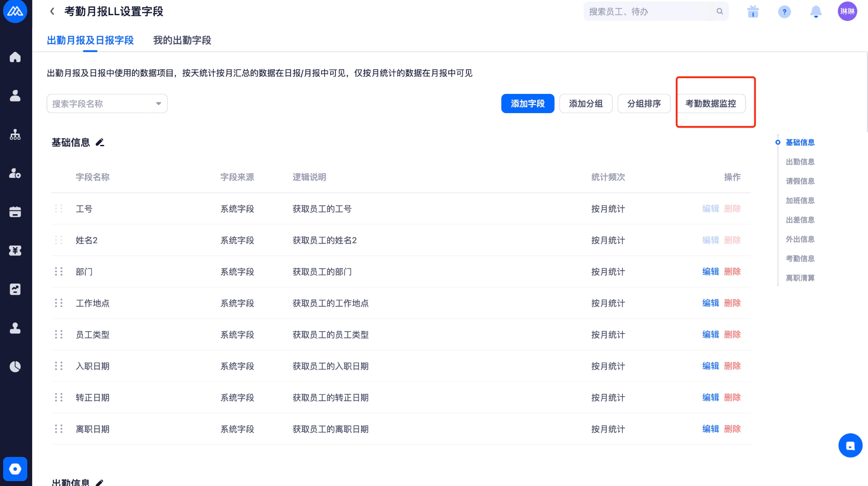
Task: Edit the 工作地点 field
Action: click(711, 303)
